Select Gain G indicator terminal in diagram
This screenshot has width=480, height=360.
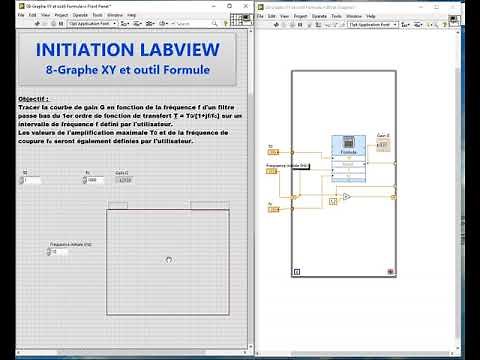[x=383, y=145]
